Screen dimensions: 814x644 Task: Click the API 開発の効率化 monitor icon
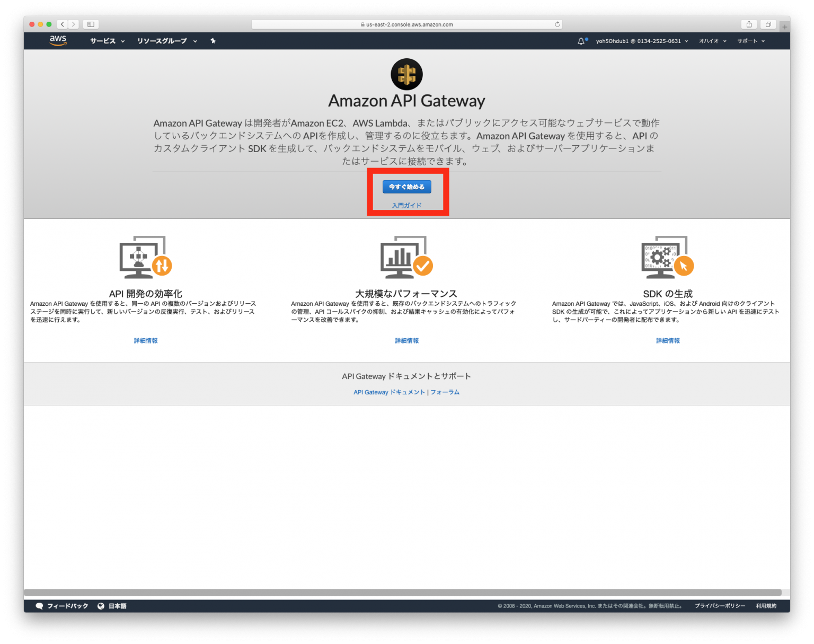(x=145, y=258)
